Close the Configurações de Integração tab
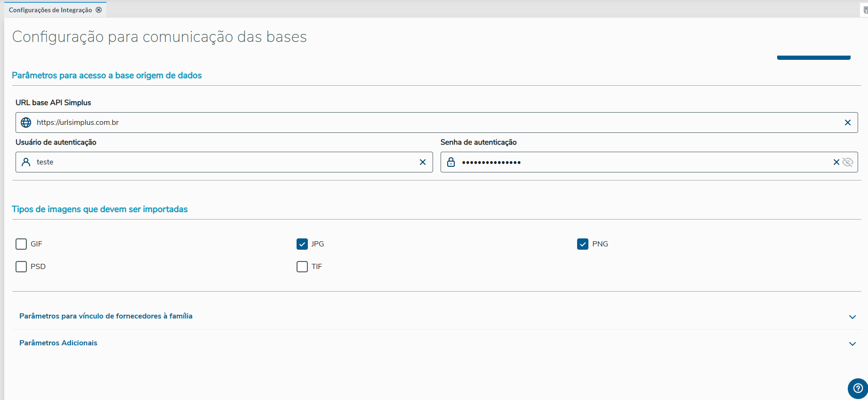Screen dimensions: 868x400 coord(99,10)
